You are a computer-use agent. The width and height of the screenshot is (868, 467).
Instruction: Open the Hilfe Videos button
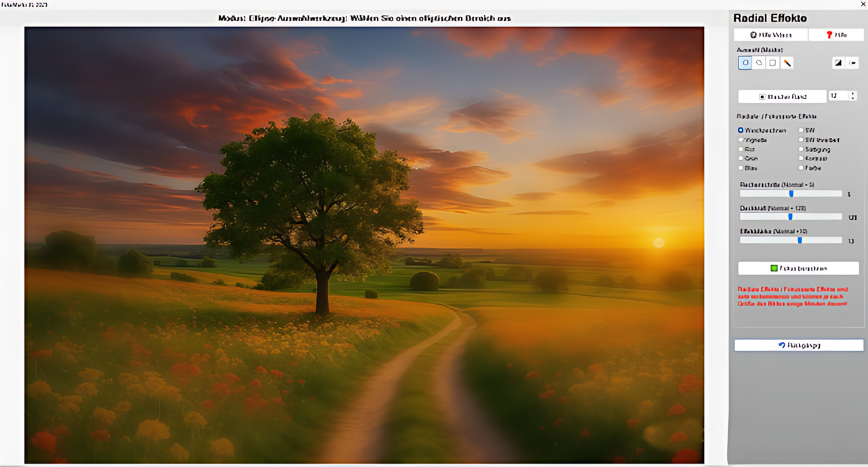click(x=771, y=35)
